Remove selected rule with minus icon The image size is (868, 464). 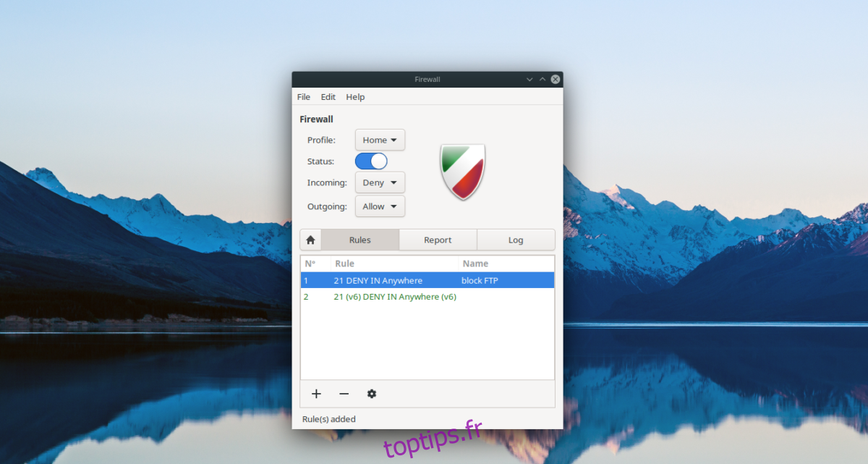344,394
